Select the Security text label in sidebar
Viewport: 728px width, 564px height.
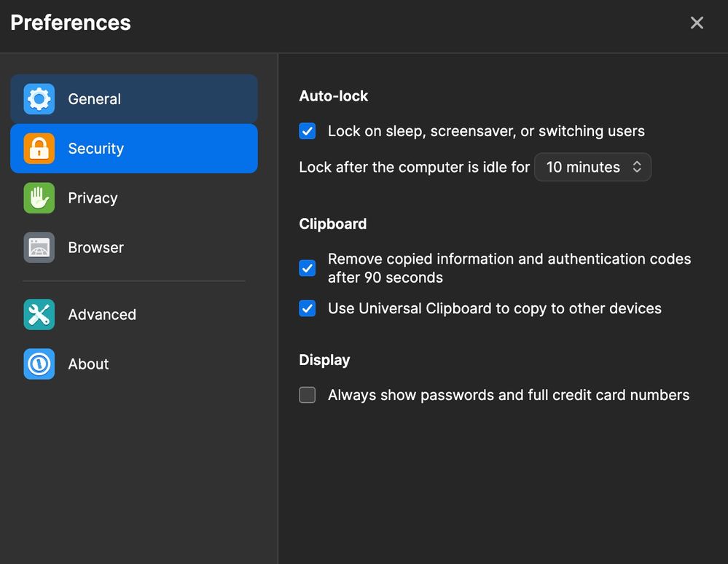point(96,149)
